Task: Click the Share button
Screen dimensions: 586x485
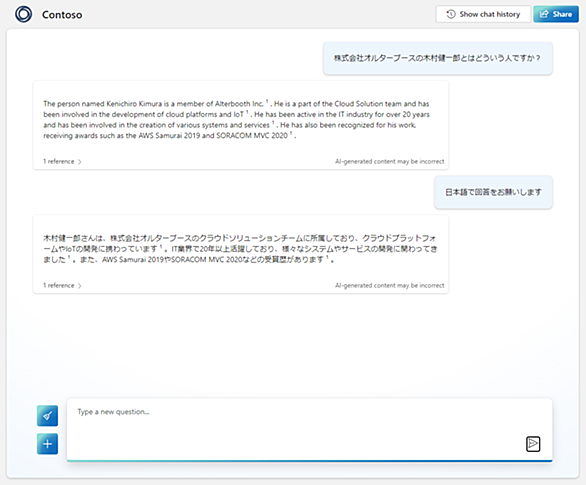Action: (556, 14)
